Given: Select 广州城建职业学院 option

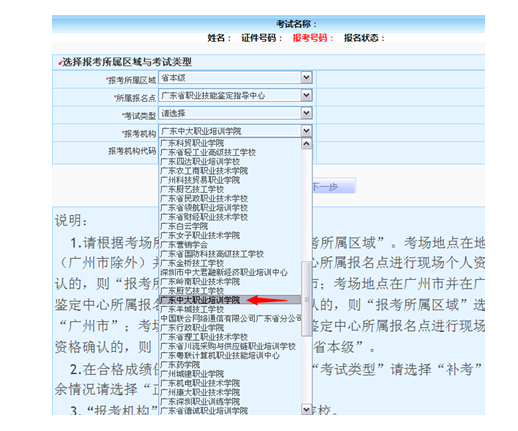Looking at the screenshot, I should [230, 374].
